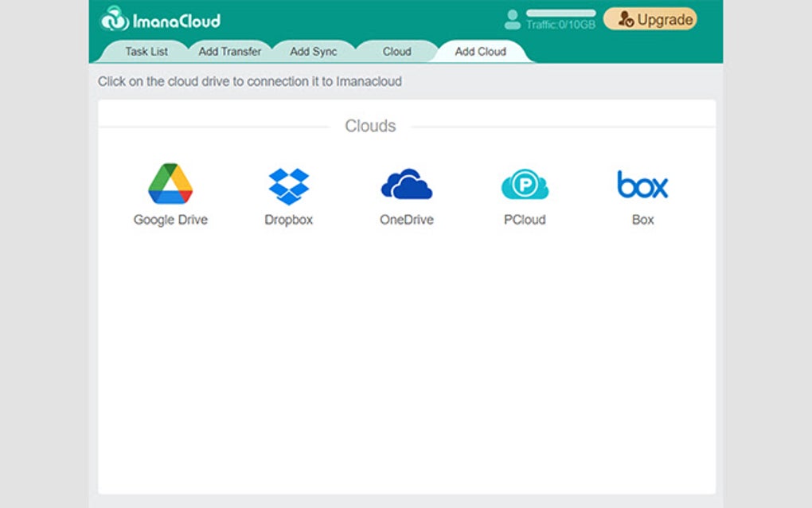Image resolution: width=812 pixels, height=508 pixels.
Task: Click the Upgrade button
Action: (650, 18)
